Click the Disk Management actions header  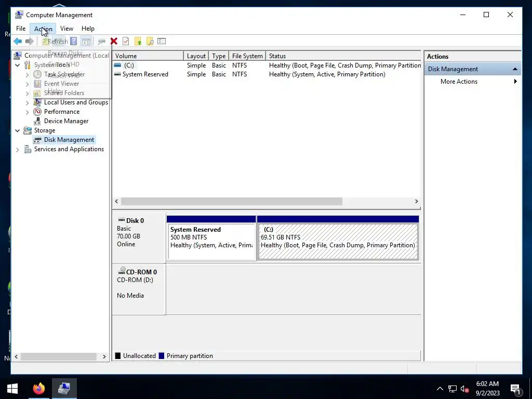coord(472,69)
